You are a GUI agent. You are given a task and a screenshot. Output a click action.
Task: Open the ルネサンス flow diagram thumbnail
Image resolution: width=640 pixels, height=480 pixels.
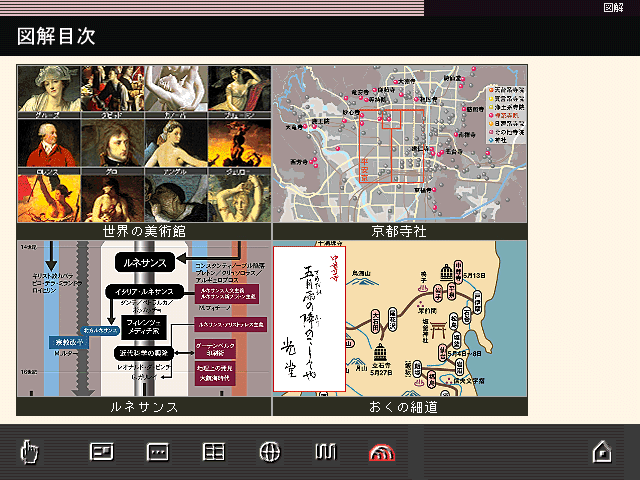144,318
